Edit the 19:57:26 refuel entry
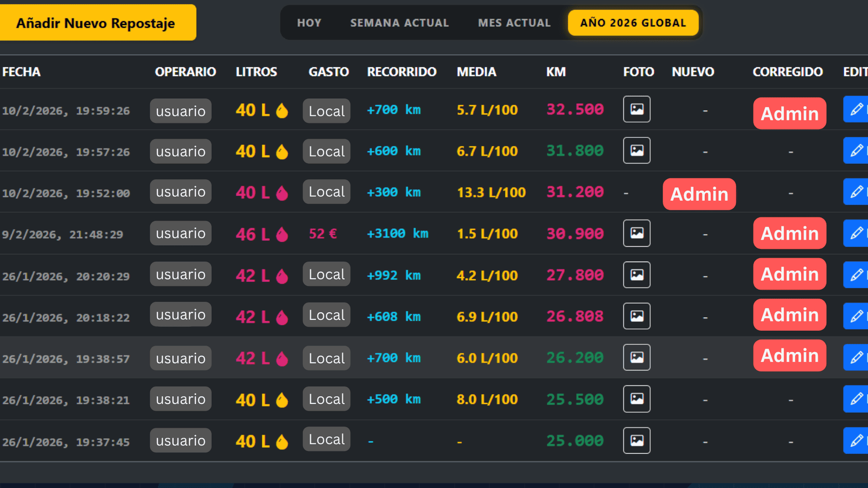Screen dimensions: 868x488 pos(856,151)
